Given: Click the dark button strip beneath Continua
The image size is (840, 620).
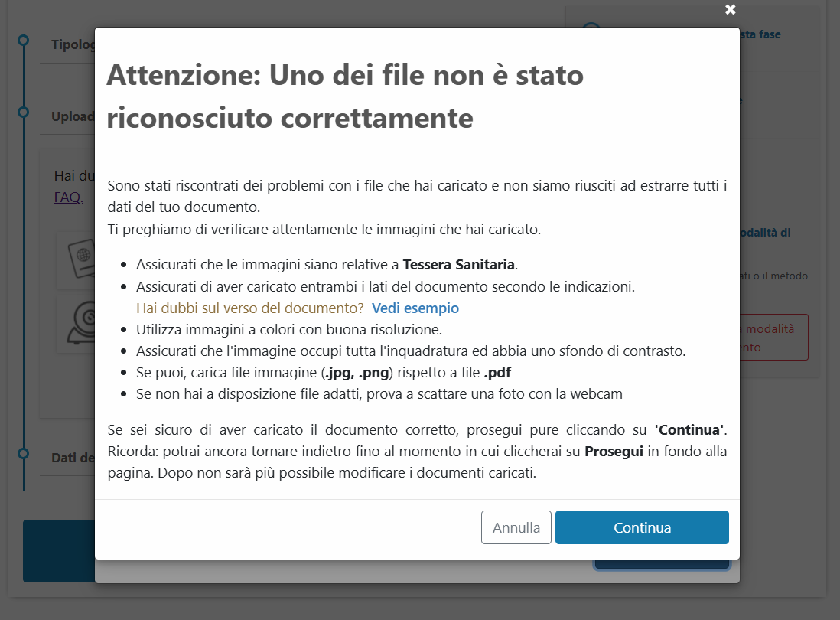Looking at the screenshot, I should tap(662, 565).
